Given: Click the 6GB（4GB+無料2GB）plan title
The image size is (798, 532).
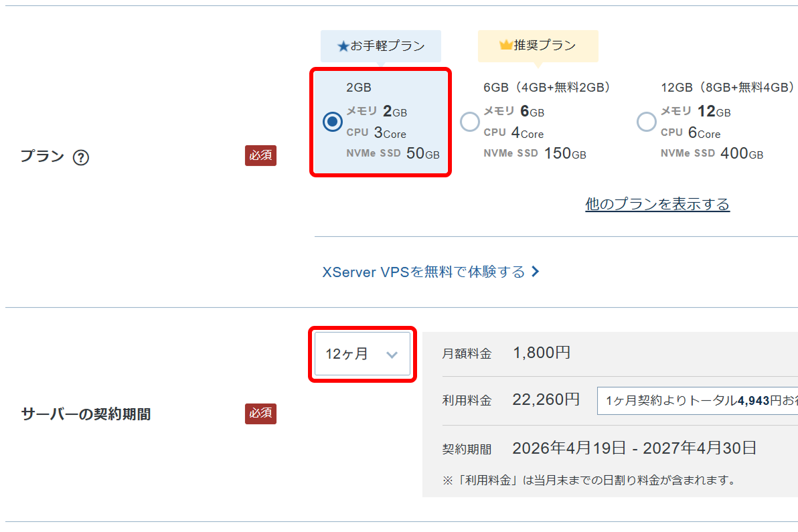Looking at the screenshot, I should point(548,87).
